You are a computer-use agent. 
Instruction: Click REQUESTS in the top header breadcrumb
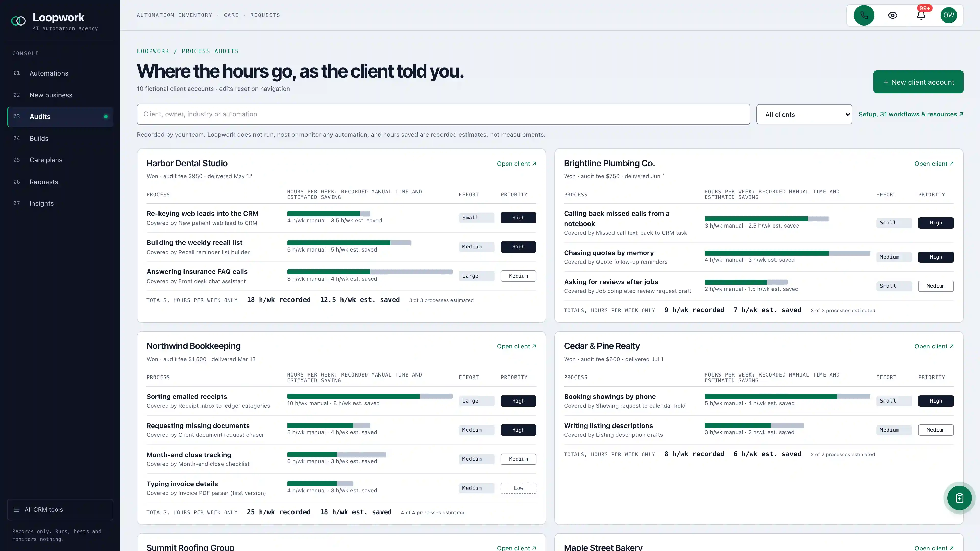pyautogui.click(x=265, y=15)
